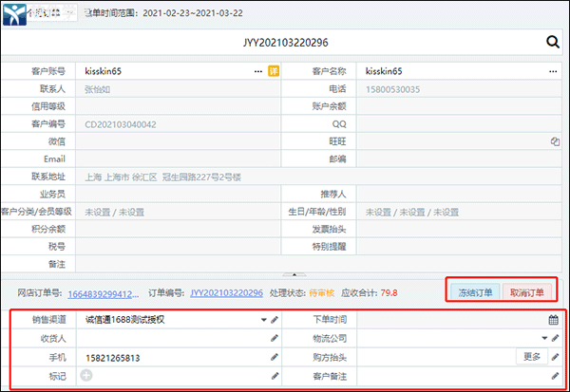This screenshot has height=392, width=570.
Task: Click the Email input field
Action: (x=178, y=159)
